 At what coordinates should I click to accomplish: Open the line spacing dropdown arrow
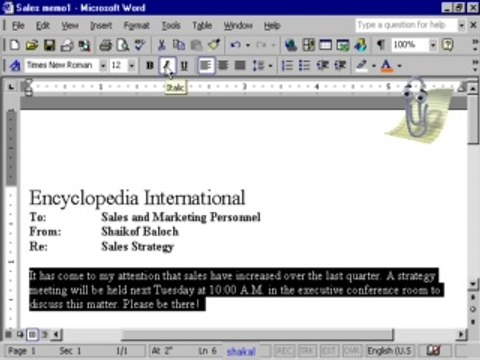click(x=270, y=65)
